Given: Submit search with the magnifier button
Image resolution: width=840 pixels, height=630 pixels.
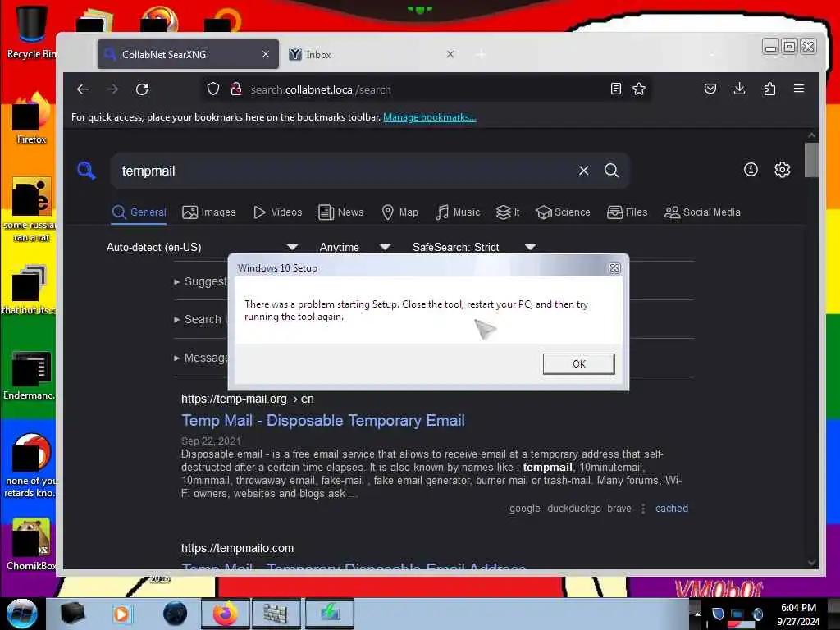Looking at the screenshot, I should click(x=611, y=171).
